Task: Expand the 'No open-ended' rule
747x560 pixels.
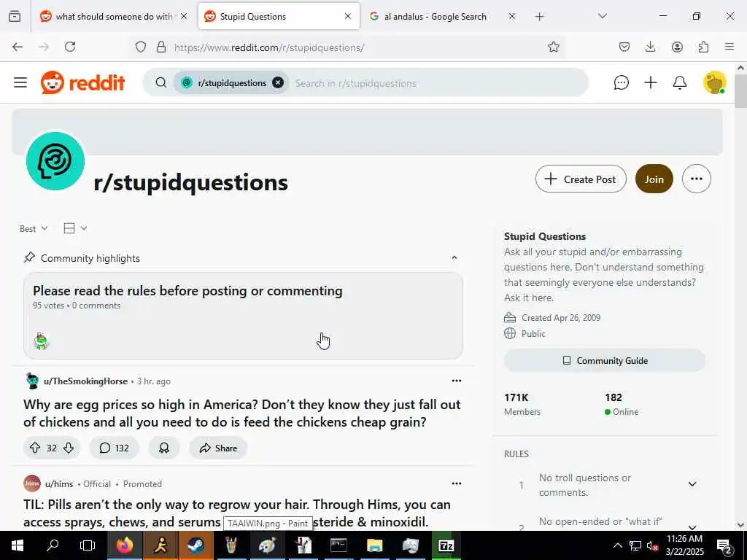Action: (692, 526)
